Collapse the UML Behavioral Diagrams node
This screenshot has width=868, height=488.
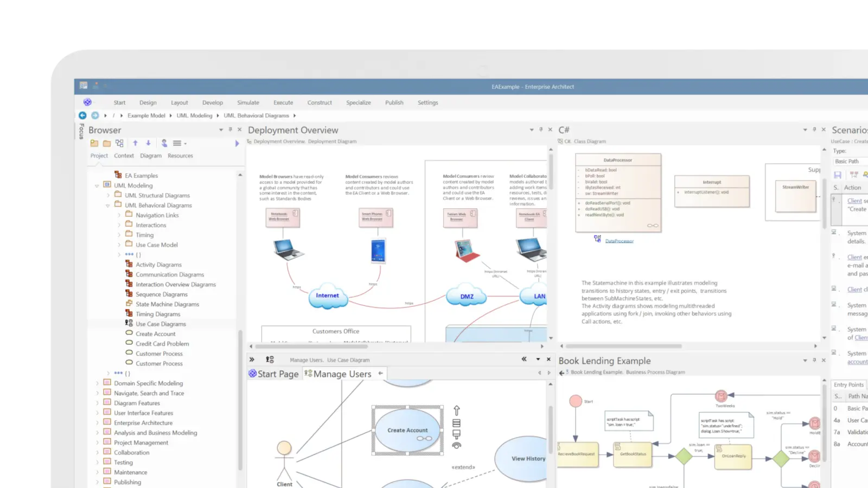[x=108, y=205]
